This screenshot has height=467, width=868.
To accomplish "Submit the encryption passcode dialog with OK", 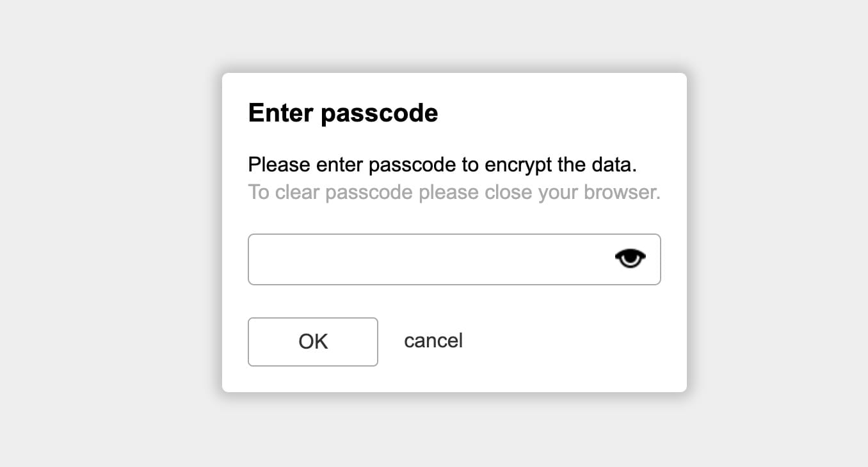I will point(313,342).
